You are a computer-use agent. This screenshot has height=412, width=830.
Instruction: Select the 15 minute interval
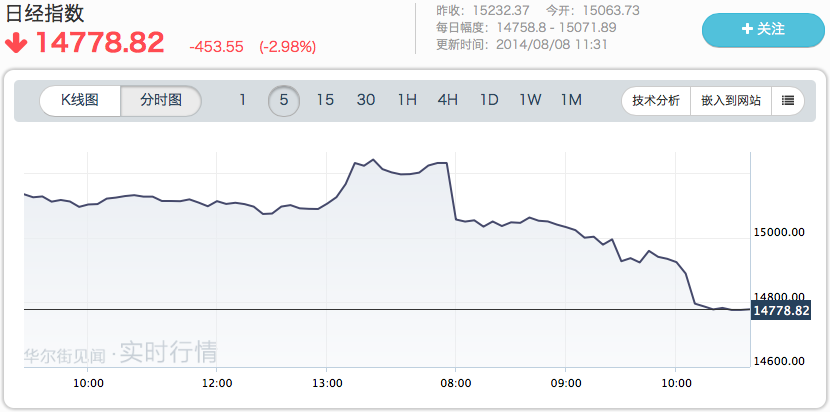[325, 100]
